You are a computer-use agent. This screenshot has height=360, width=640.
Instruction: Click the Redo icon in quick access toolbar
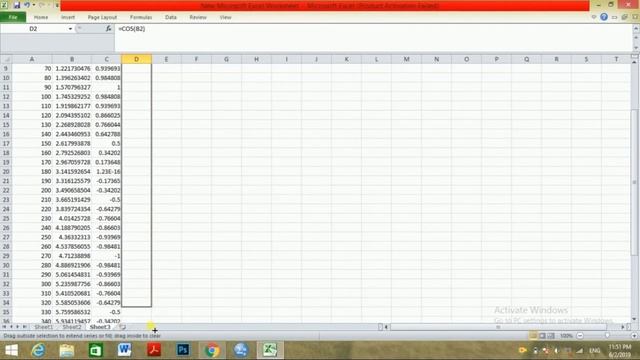(x=42, y=5)
